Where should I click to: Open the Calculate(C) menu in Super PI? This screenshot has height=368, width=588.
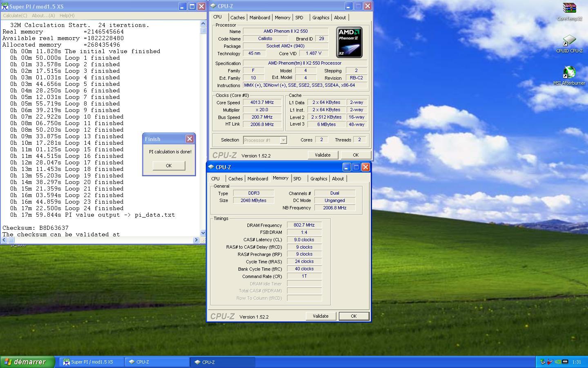[x=15, y=16]
